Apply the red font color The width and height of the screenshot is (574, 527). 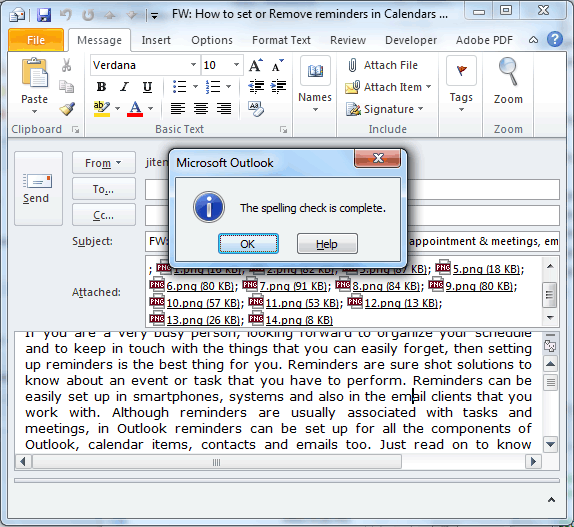[135, 109]
